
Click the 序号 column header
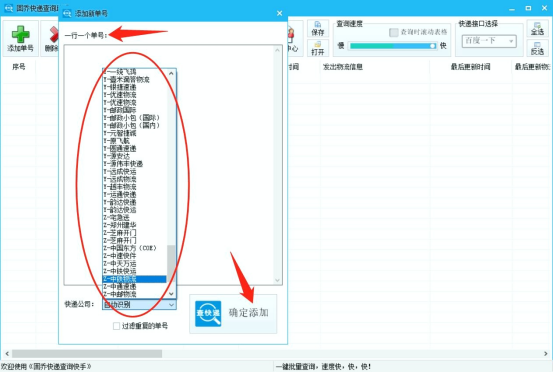19,67
